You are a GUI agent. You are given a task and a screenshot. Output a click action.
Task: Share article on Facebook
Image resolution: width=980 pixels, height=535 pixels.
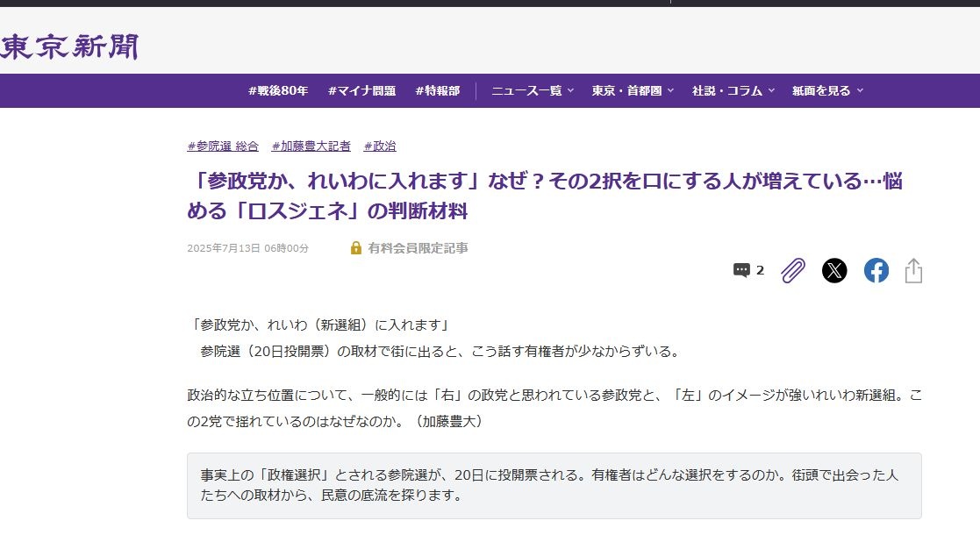click(876, 270)
